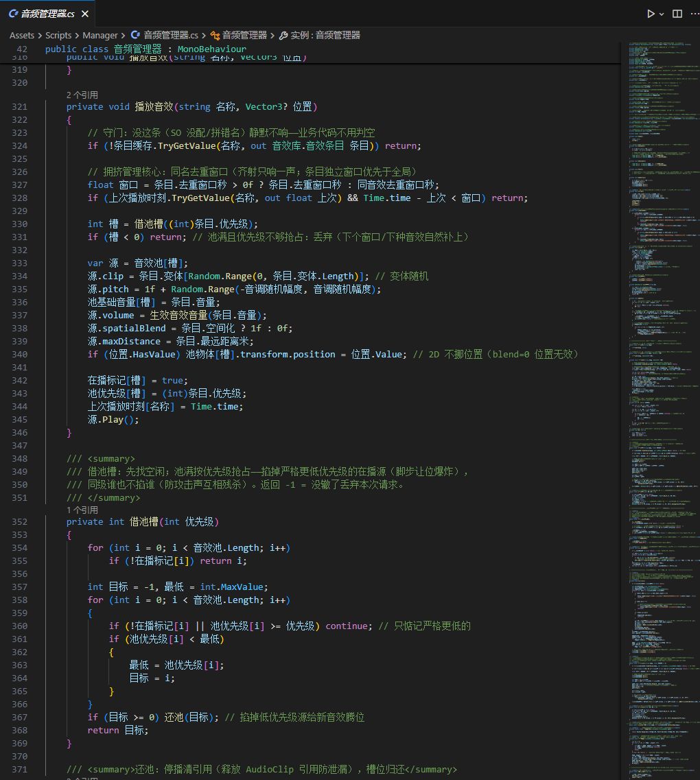Click 源.maxDistance on line 339
Viewport: 700px width, 780px height.
coord(124,341)
